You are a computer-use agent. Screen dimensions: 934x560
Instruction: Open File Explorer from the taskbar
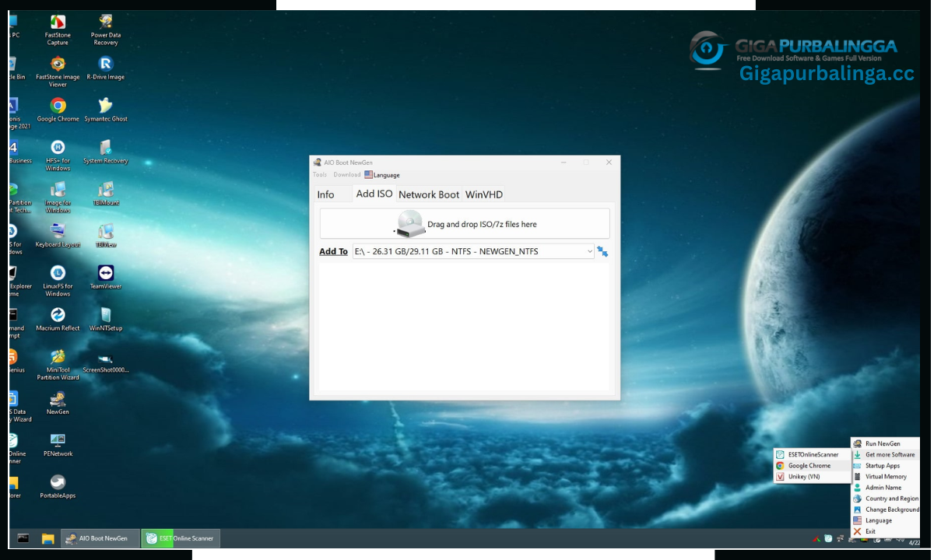(x=47, y=538)
